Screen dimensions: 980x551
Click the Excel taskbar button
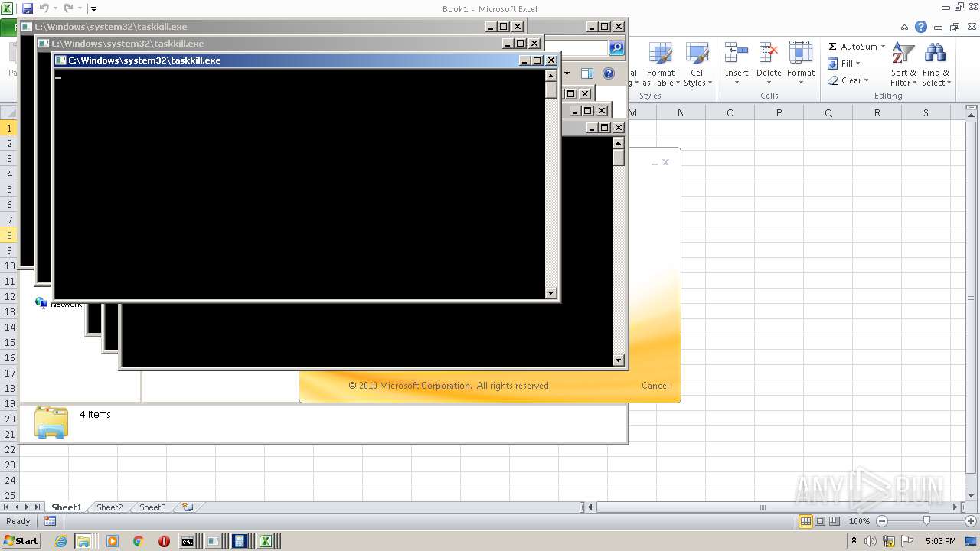(x=266, y=541)
